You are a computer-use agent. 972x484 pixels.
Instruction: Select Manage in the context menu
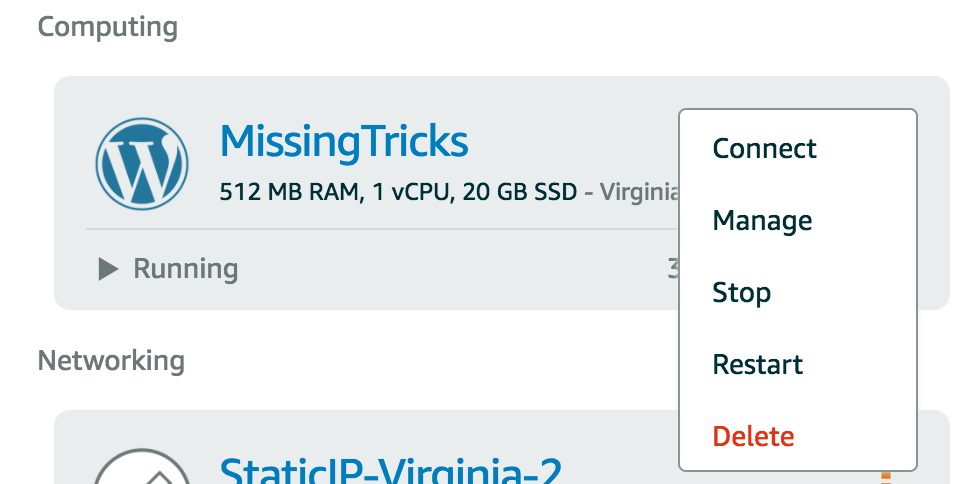click(762, 221)
